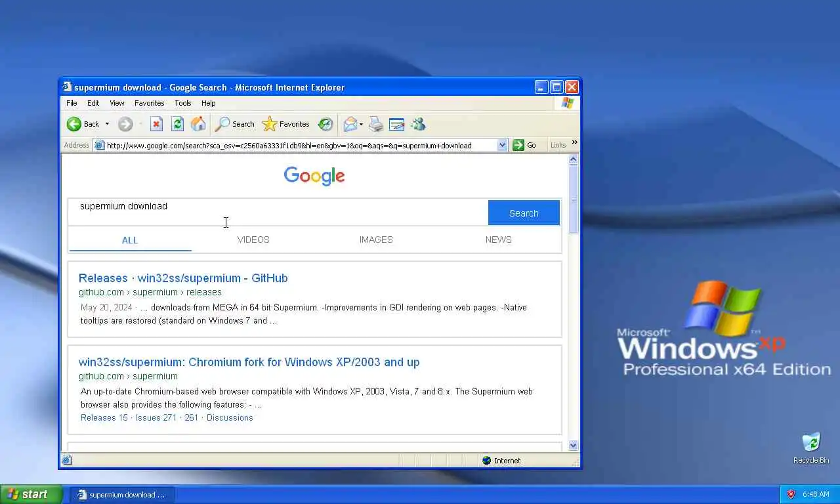Switch to the IMAGES tab
Screen dimensions: 840x504
tap(376, 240)
